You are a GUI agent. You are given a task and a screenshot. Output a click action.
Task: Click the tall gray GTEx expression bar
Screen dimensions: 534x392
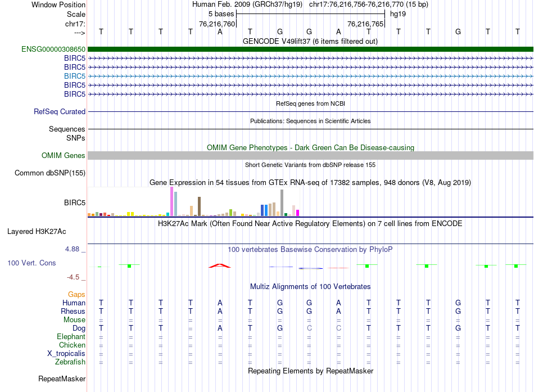282,203
